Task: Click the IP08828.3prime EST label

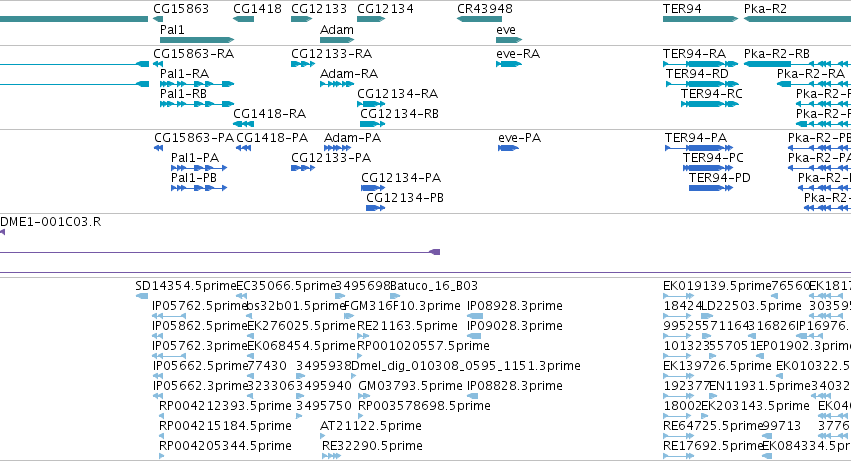Action: click(515, 386)
